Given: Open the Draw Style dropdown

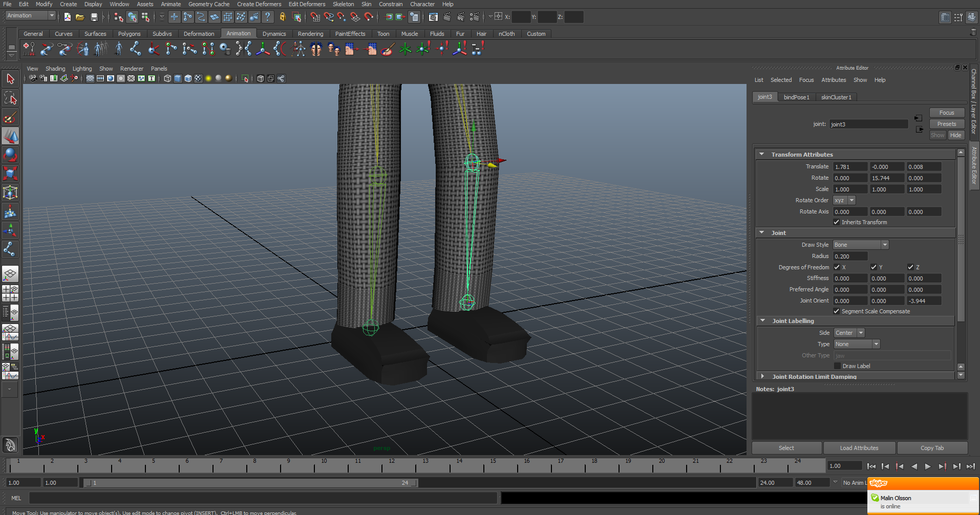Looking at the screenshot, I should coord(860,245).
